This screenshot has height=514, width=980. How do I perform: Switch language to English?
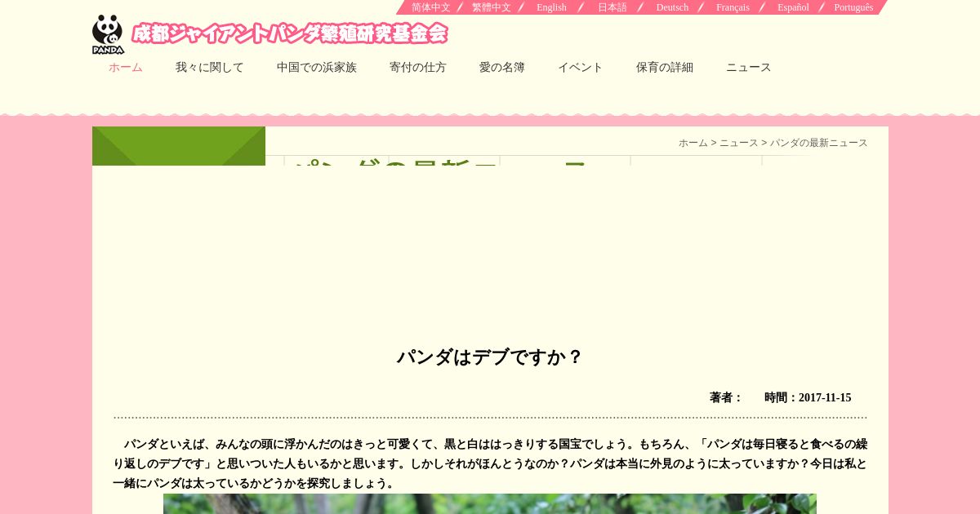551,7
